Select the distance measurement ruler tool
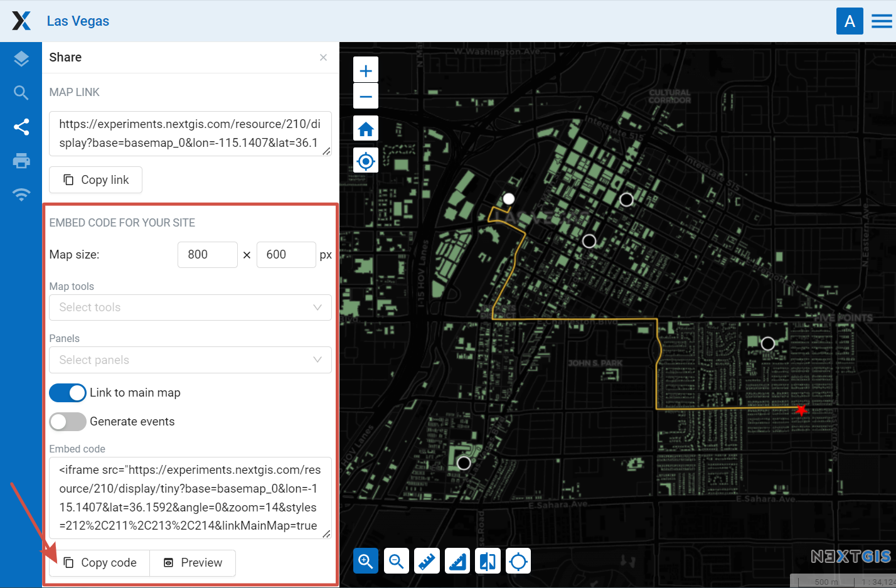The height and width of the screenshot is (588, 896). click(427, 561)
